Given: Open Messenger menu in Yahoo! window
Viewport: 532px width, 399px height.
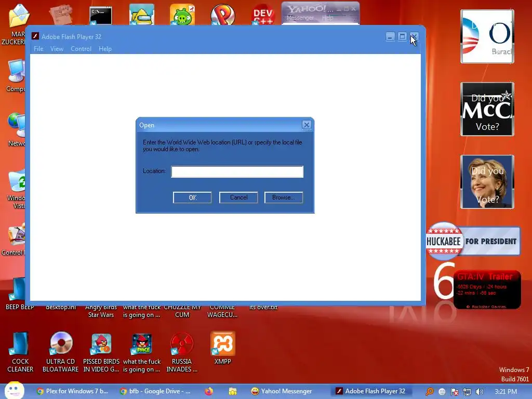Looking at the screenshot, I should 300,18.
